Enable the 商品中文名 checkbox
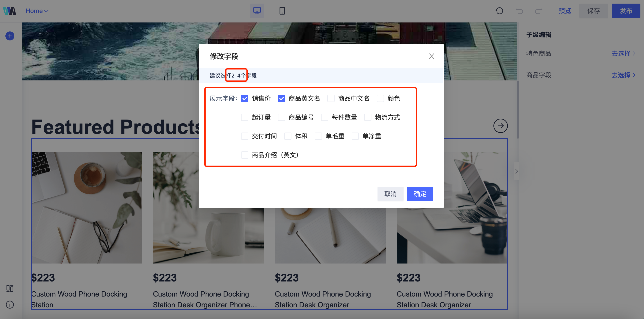644x319 pixels. (331, 98)
